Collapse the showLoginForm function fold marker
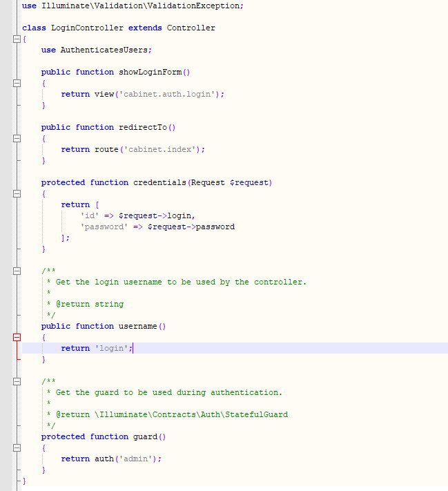Viewport: 448px width, 491px height. (17, 84)
